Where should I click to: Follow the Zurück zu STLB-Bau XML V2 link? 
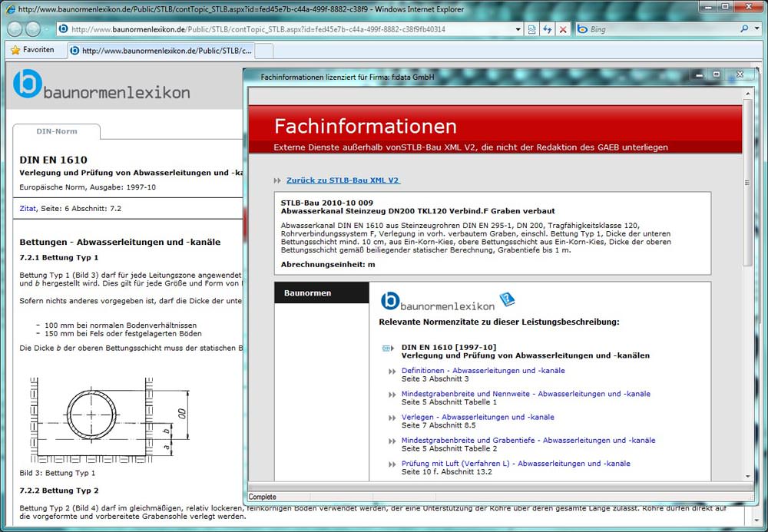343,180
